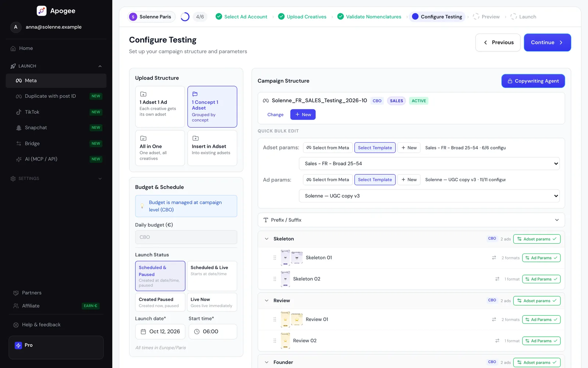Select 1 Adset 1 Ad structure

tap(160, 107)
